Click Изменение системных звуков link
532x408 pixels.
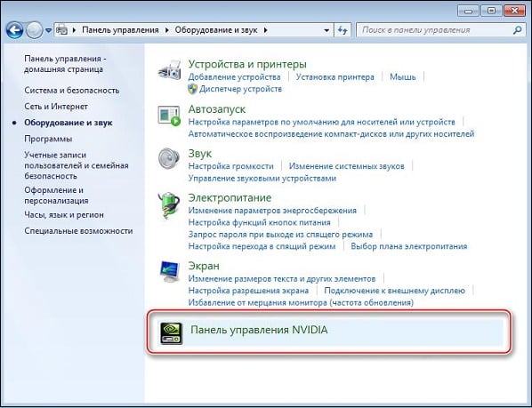(346, 166)
